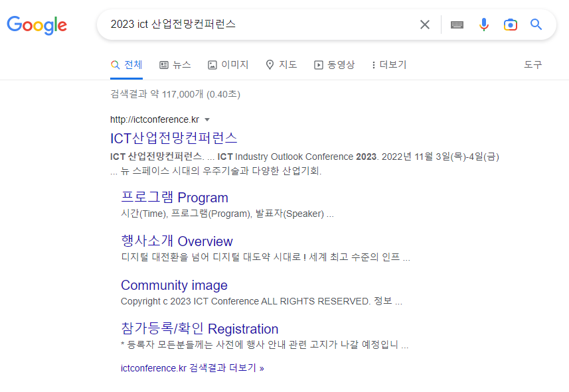
Task: Open the 도구 search tools menu
Action: (x=532, y=64)
